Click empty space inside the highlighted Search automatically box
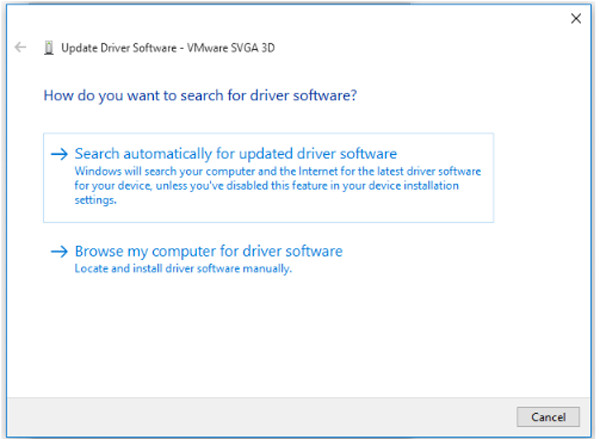The width and height of the screenshot is (600, 439). click(440, 207)
